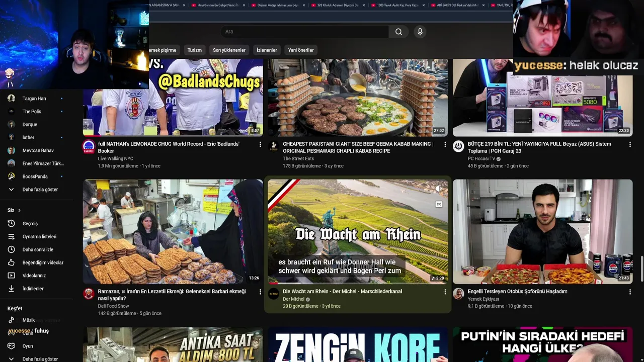Image resolution: width=644 pixels, height=362 pixels.
Task: Open CHEAPEST PAKISTANI QEEMA KABAB video title
Action: click(x=358, y=147)
